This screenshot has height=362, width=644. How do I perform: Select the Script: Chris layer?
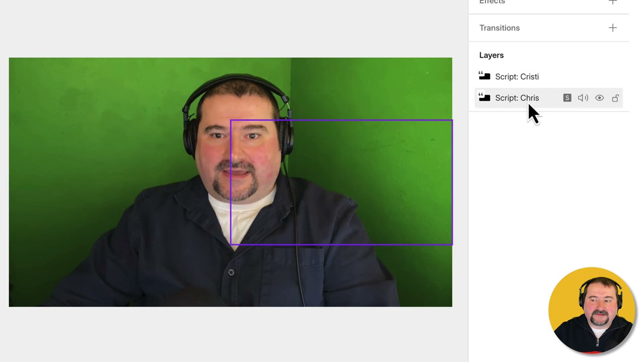tap(517, 98)
